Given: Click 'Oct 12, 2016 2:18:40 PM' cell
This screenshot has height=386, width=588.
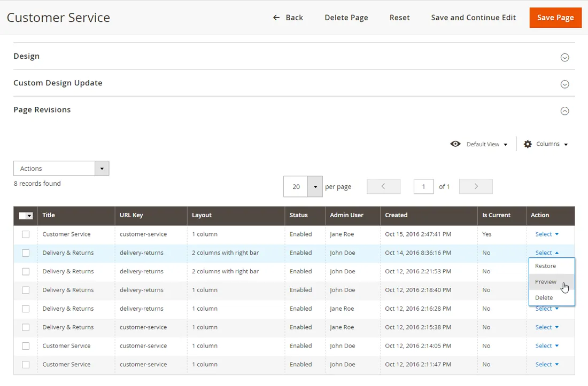Looking at the screenshot, I should click(x=418, y=290).
